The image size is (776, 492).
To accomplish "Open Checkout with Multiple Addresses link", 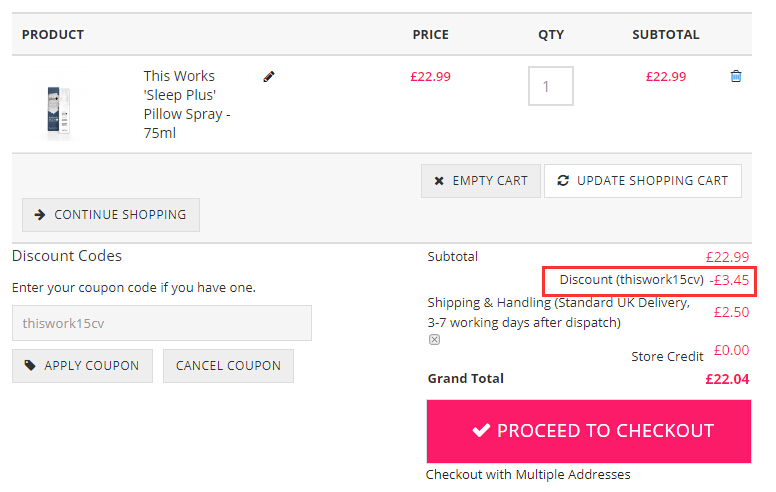I will [528, 474].
